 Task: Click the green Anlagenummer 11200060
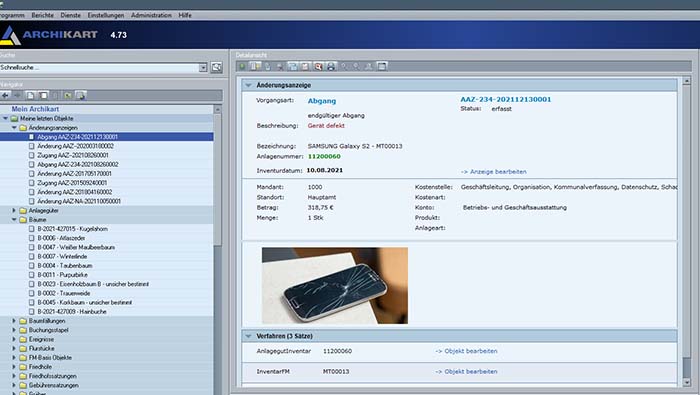coord(324,157)
